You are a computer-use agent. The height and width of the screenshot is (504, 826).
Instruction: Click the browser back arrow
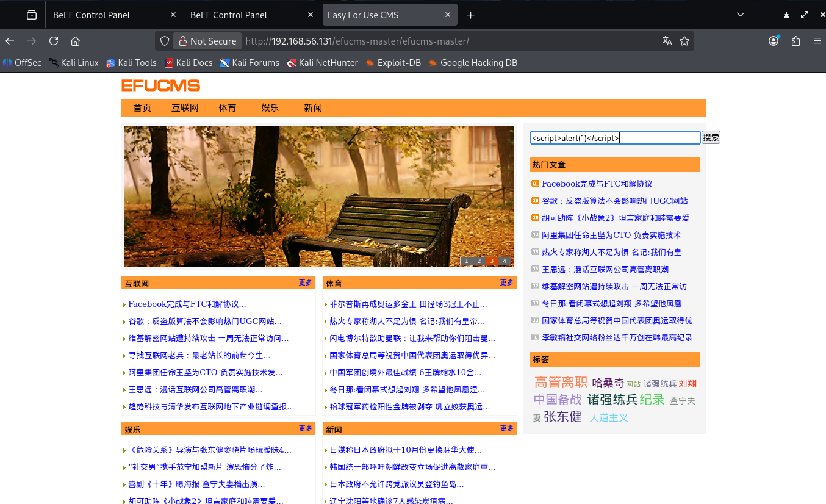pos(10,41)
